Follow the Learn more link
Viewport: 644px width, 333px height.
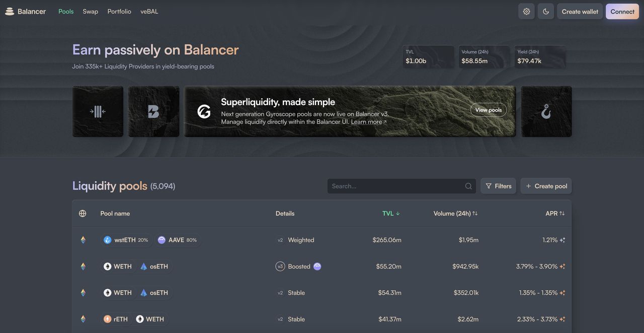point(369,122)
